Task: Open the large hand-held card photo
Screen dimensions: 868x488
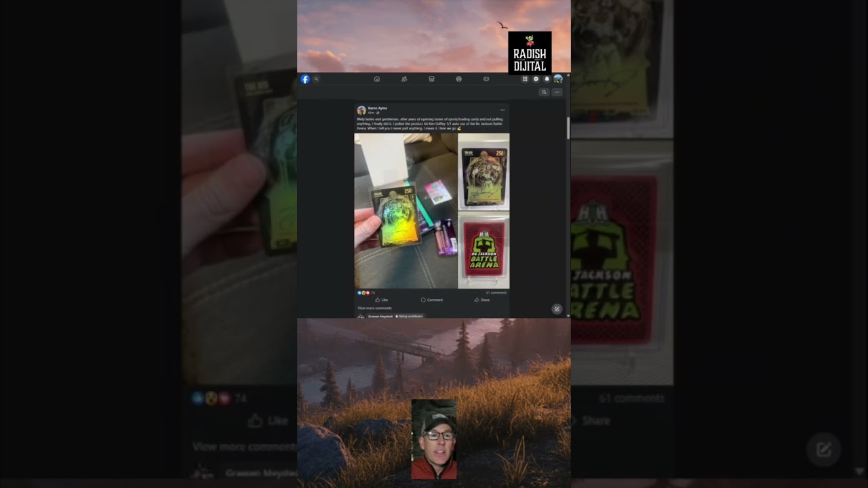Action: pos(406,211)
